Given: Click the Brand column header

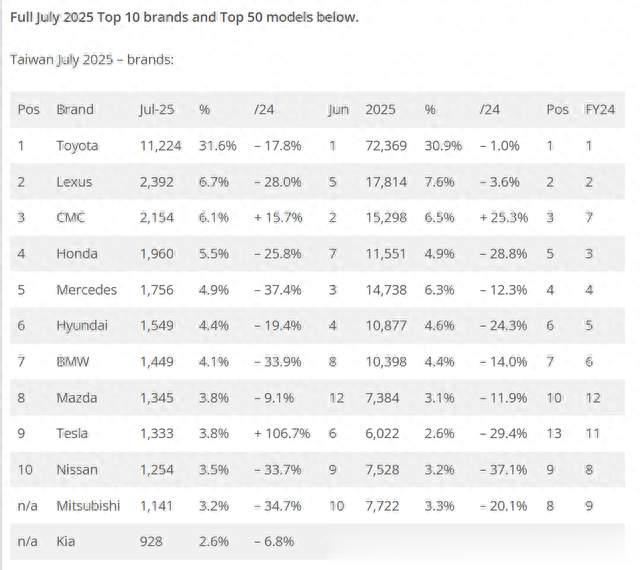Looking at the screenshot, I should (x=75, y=109).
